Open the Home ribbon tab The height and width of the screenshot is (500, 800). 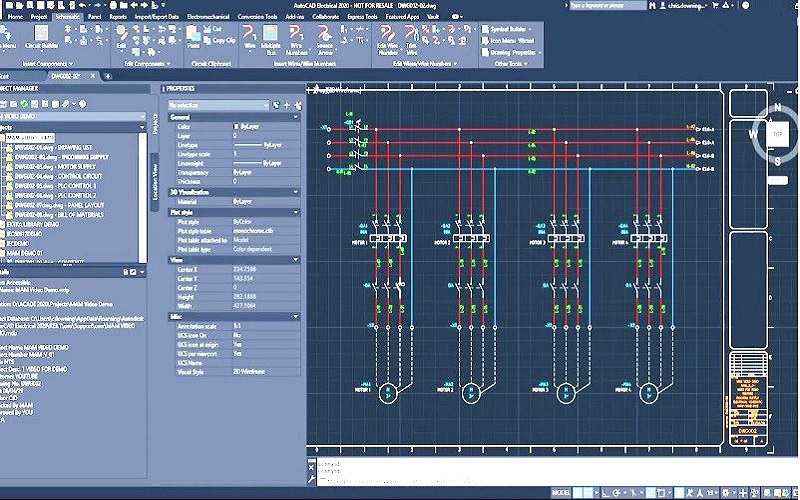tap(15, 17)
